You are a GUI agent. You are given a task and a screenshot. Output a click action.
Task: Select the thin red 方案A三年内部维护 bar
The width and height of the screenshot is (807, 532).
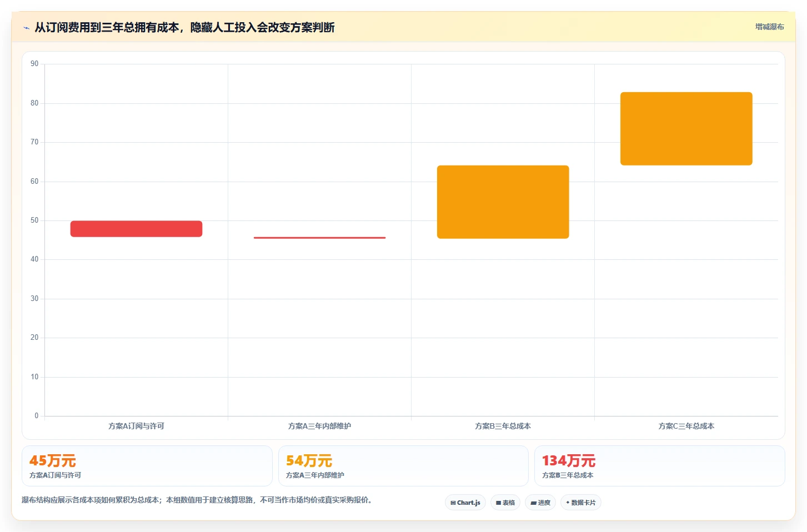[319, 238]
